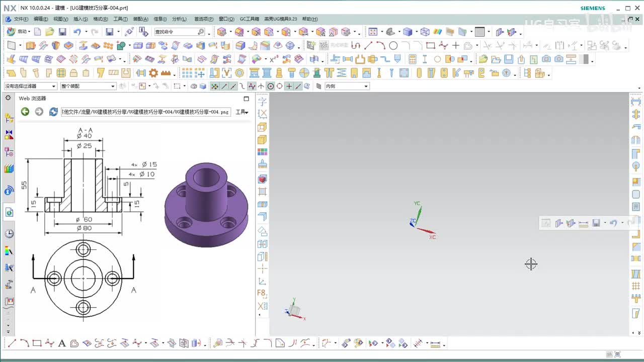The height and width of the screenshot is (362, 644).
Task: Open the library books tab in the resource bar
Action: pos(9,169)
